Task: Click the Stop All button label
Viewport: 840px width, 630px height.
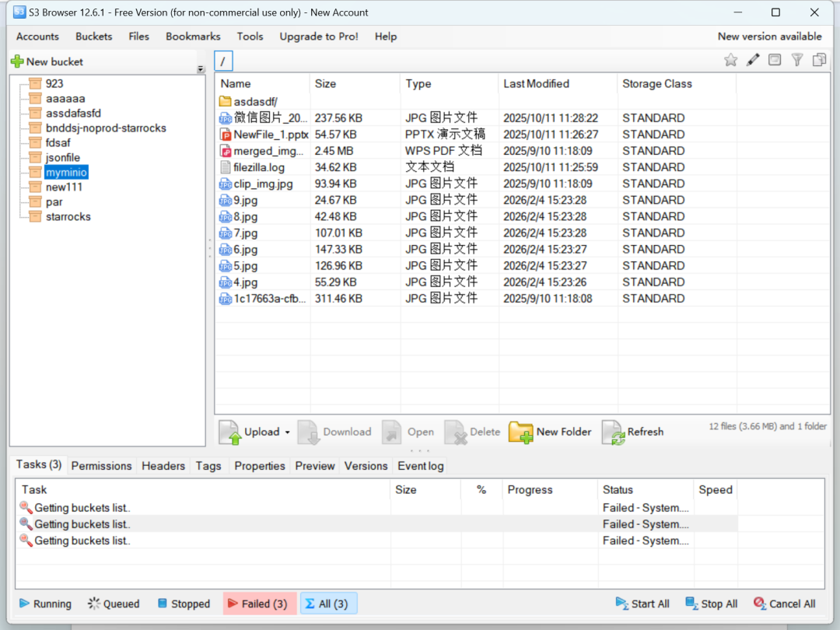Action: [719, 604]
